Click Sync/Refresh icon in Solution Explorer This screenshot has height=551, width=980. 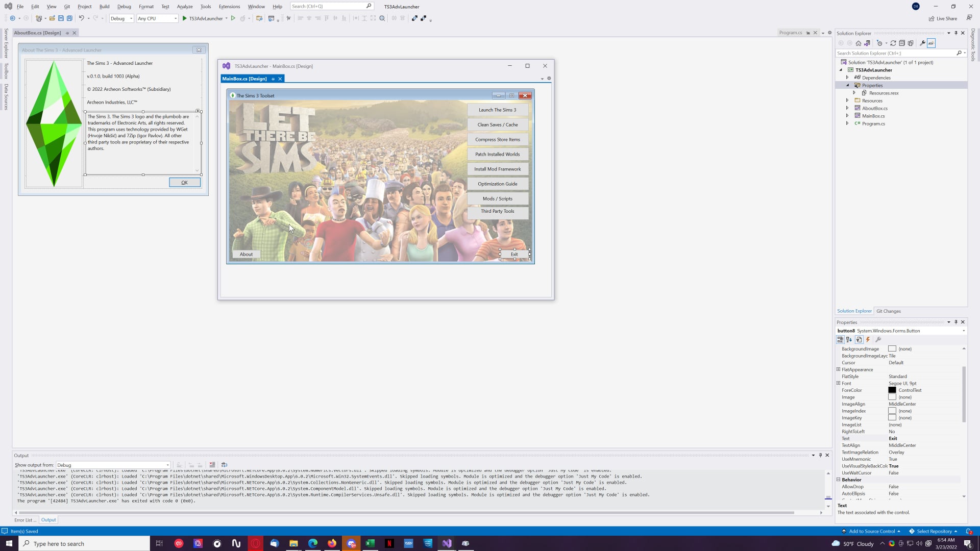[x=893, y=43]
